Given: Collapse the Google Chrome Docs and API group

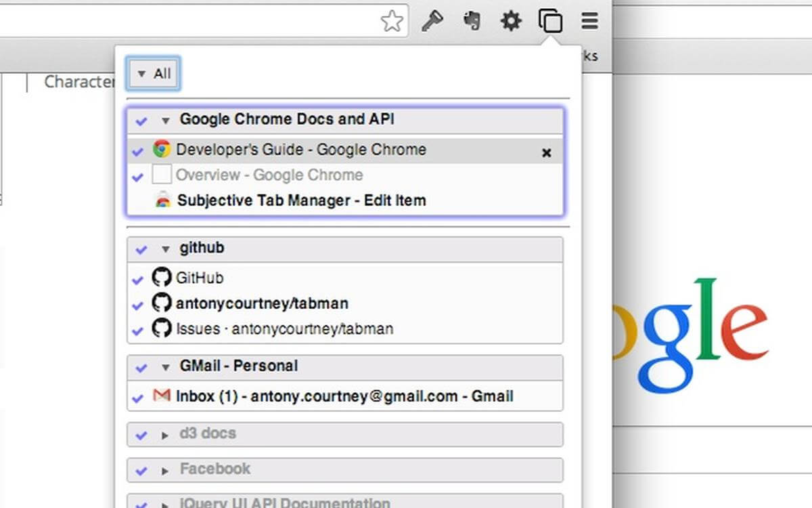Looking at the screenshot, I should tap(165, 121).
